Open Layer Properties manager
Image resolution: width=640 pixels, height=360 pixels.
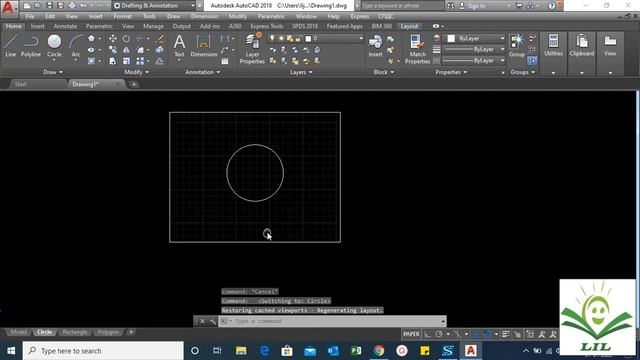coord(252,49)
